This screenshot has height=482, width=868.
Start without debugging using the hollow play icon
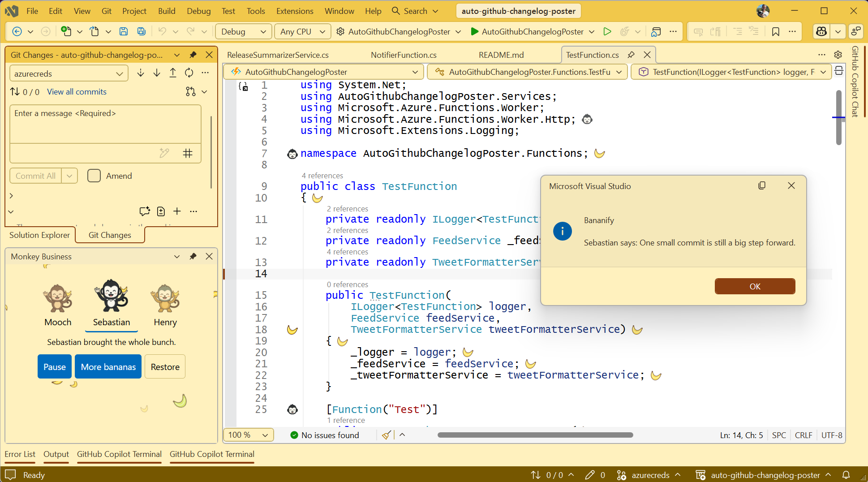click(x=607, y=31)
